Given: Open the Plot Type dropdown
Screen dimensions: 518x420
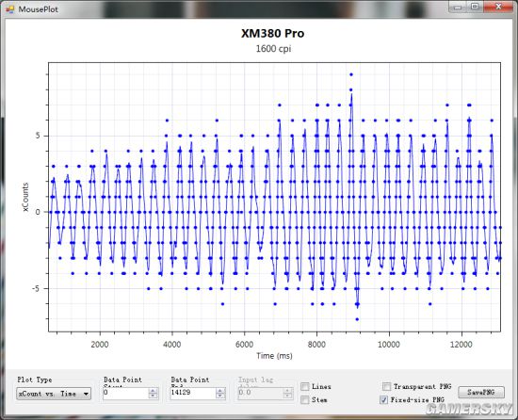Looking at the screenshot, I should coord(54,394).
